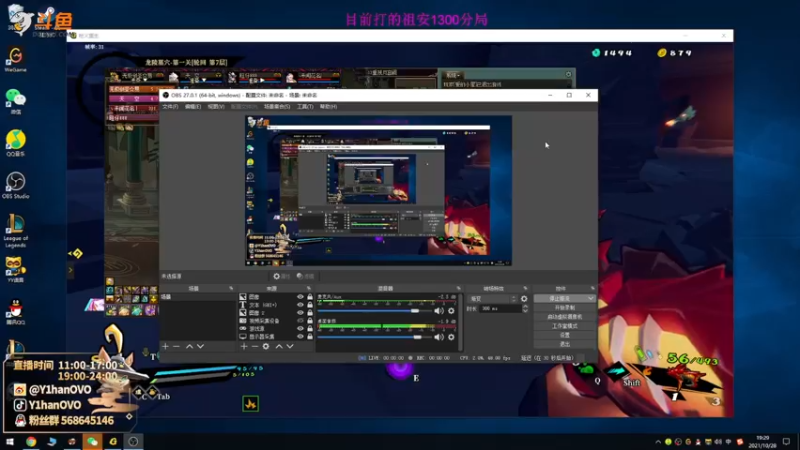Adjust the 桌面音频 volume slider

coord(374,337)
